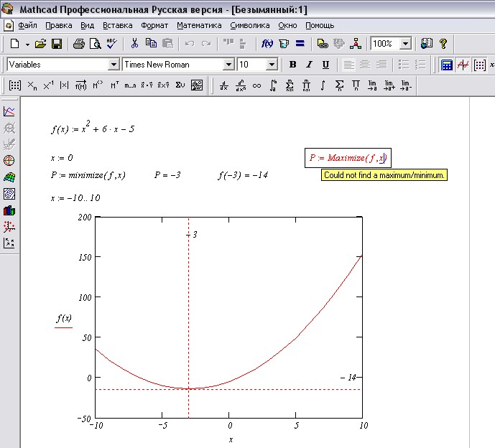Viewport: 495px width, 448px height.
Task: Insert a function with the f(x) icon
Action: [x=267, y=44]
